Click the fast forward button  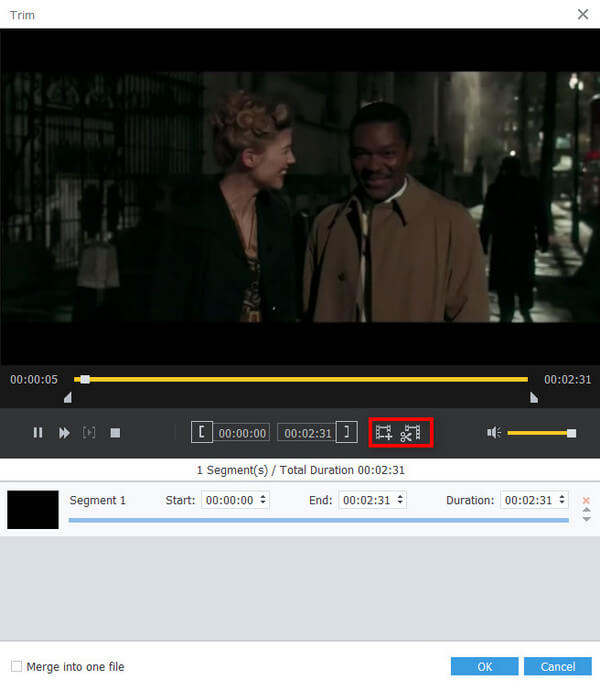(x=64, y=433)
